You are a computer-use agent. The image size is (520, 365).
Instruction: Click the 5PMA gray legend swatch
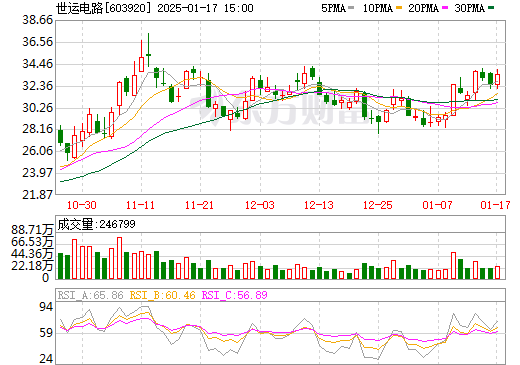(351, 8)
